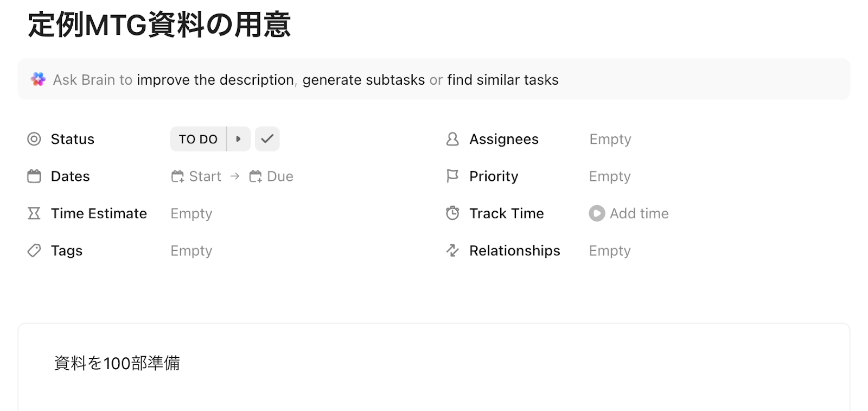
Task: Select "generate subtasks" Brain suggestion
Action: click(x=363, y=80)
